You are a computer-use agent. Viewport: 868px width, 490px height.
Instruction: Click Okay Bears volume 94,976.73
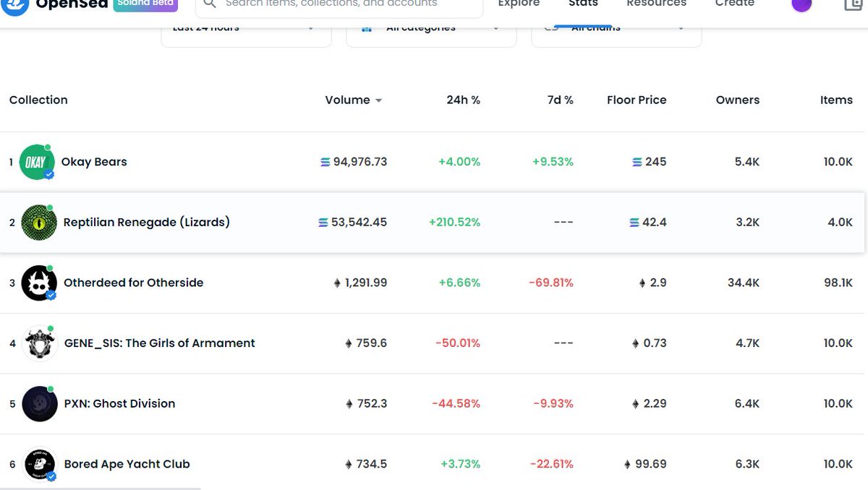354,162
